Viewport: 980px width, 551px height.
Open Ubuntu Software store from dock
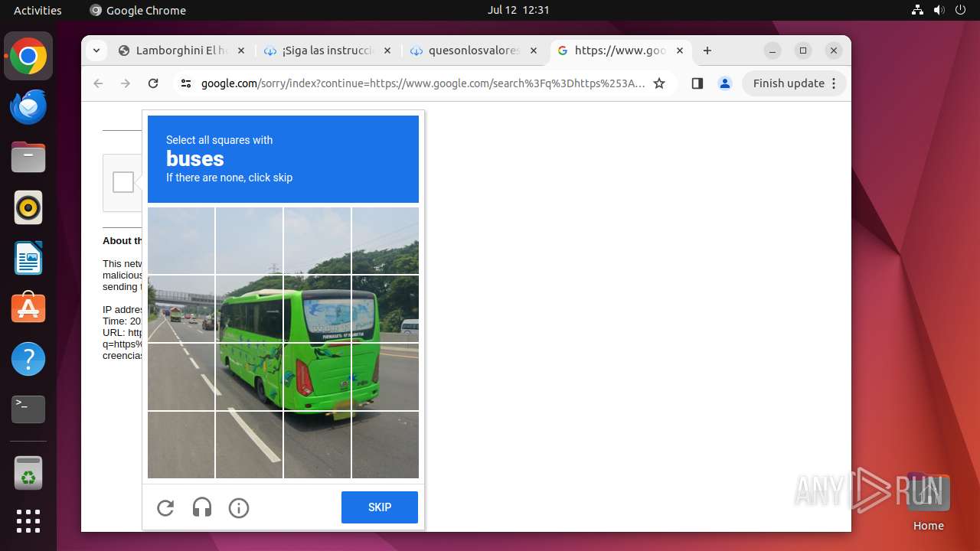[x=28, y=308]
